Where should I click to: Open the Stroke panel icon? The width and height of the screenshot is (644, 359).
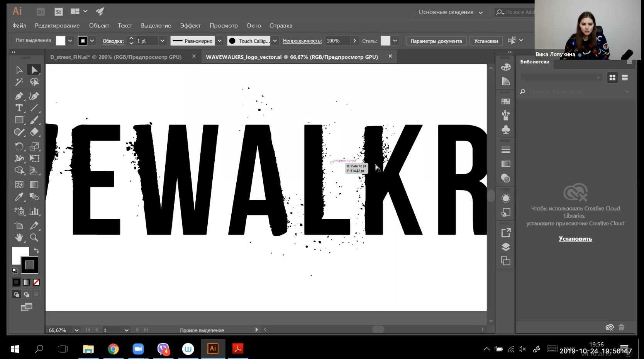coord(506,150)
